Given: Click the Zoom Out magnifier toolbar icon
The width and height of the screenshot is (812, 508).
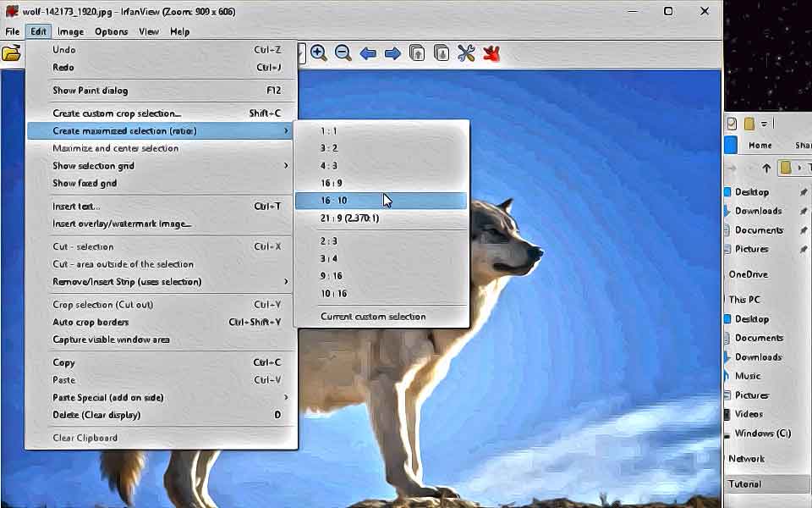Looking at the screenshot, I should 343,52.
